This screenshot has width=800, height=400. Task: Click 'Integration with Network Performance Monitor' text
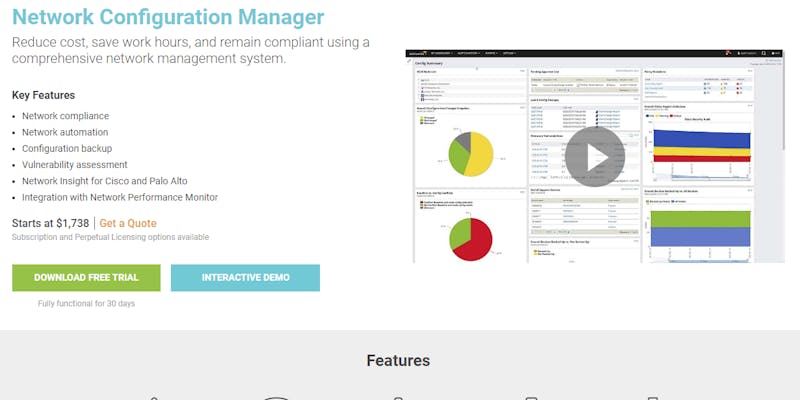click(120, 197)
